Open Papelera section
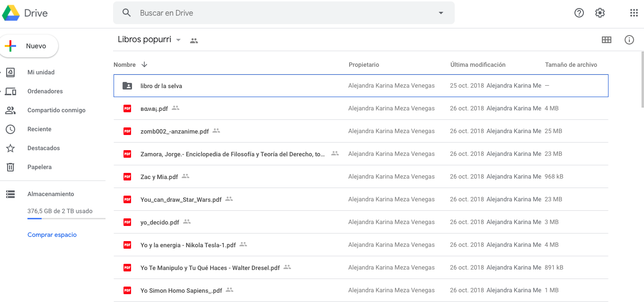The image size is (644, 306). click(39, 167)
